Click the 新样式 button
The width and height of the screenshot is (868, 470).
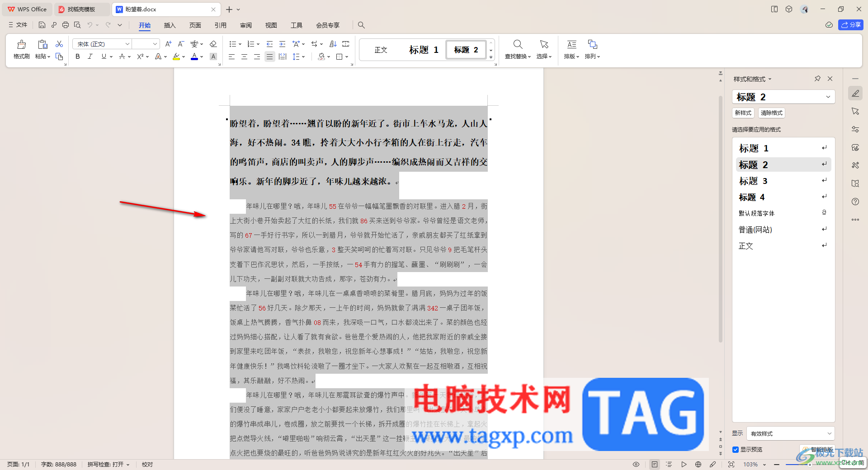[743, 113]
